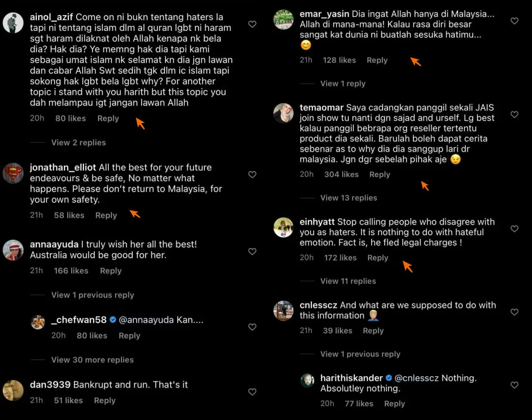Image resolution: width=532 pixels, height=420 pixels.
Task: Reply to jonathan_elliot's comment
Action: (106, 215)
